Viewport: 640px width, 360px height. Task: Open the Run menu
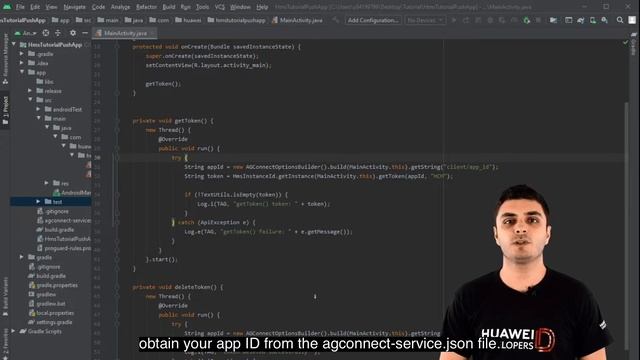tap(185, 7)
